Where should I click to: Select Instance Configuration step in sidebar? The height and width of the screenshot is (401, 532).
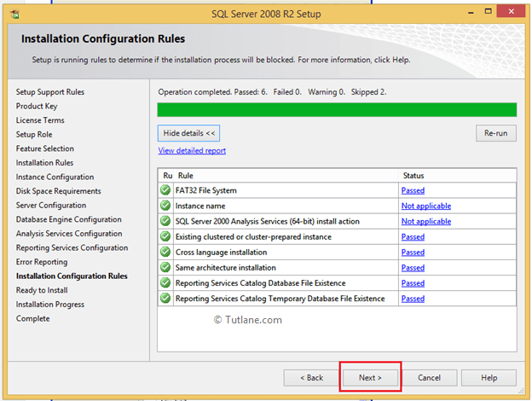click(x=55, y=177)
